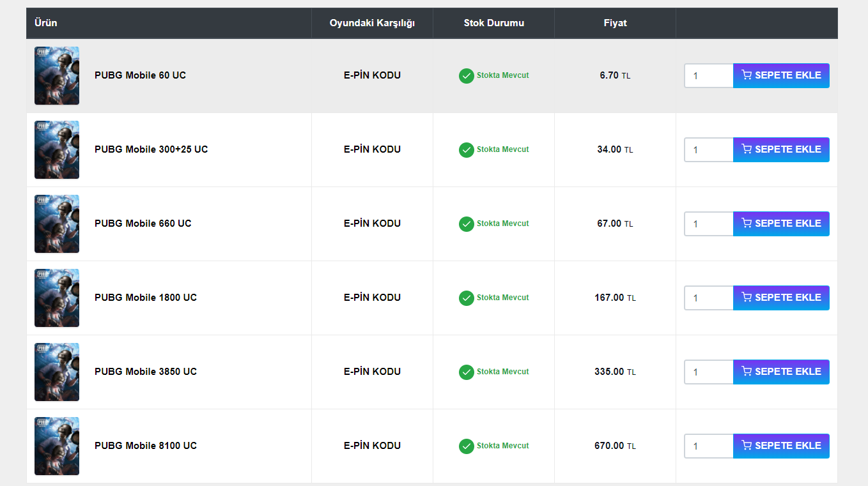
Task: Click the green stock checkmark for 1800 UC
Action: pos(467,298)
